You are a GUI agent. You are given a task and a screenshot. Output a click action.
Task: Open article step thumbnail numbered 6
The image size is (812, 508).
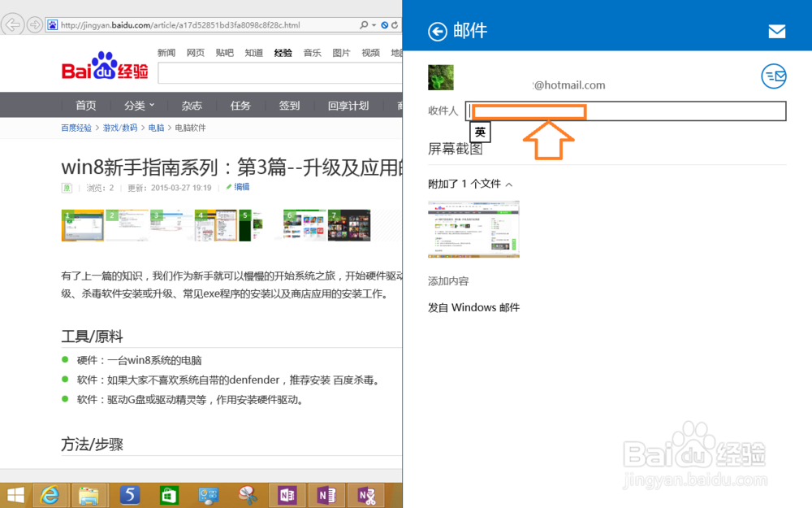305,225
